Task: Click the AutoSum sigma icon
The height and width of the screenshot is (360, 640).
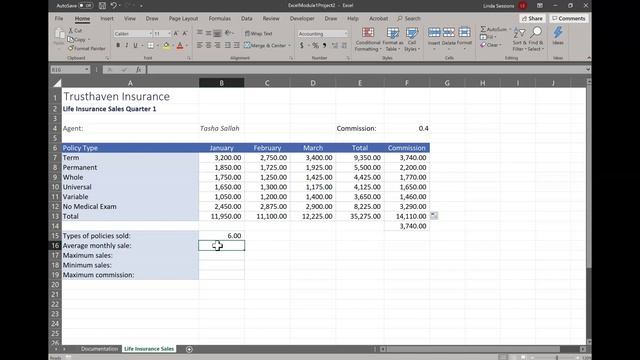Action: pos(483,29)
